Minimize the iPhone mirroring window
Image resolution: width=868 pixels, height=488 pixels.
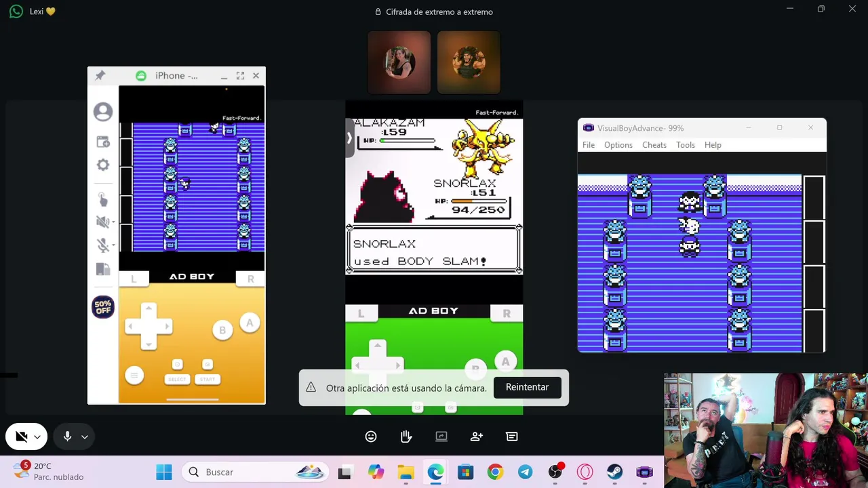point(224,76)
